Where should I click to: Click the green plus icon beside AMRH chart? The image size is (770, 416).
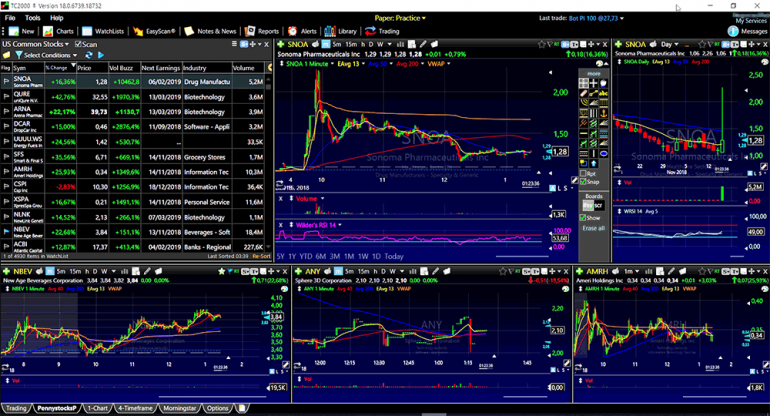pos(579,271)
